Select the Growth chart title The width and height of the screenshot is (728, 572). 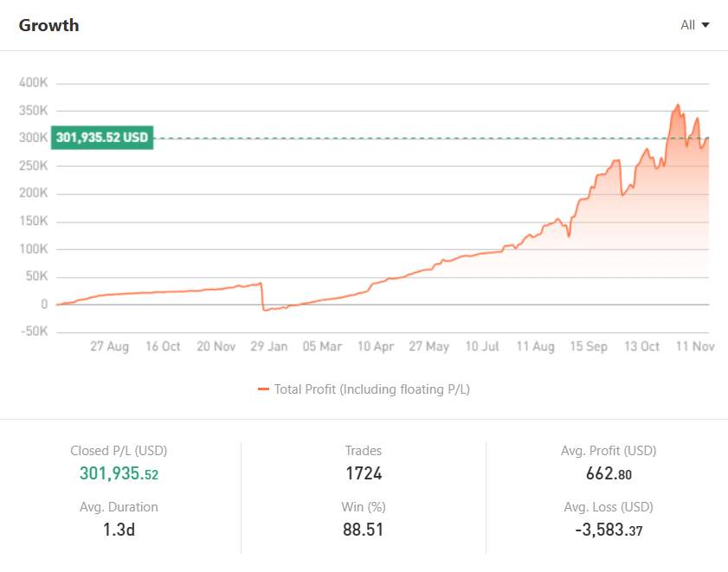click(x=48, y=25)
